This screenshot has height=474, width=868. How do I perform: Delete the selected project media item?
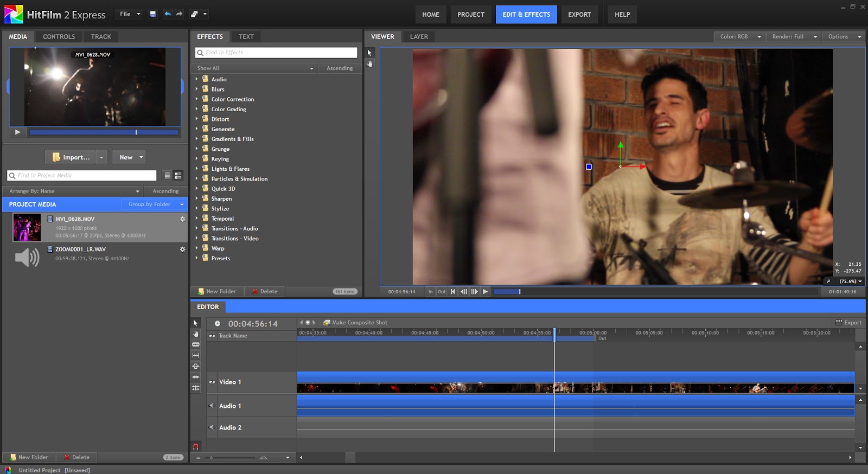(x=77, y=458)
